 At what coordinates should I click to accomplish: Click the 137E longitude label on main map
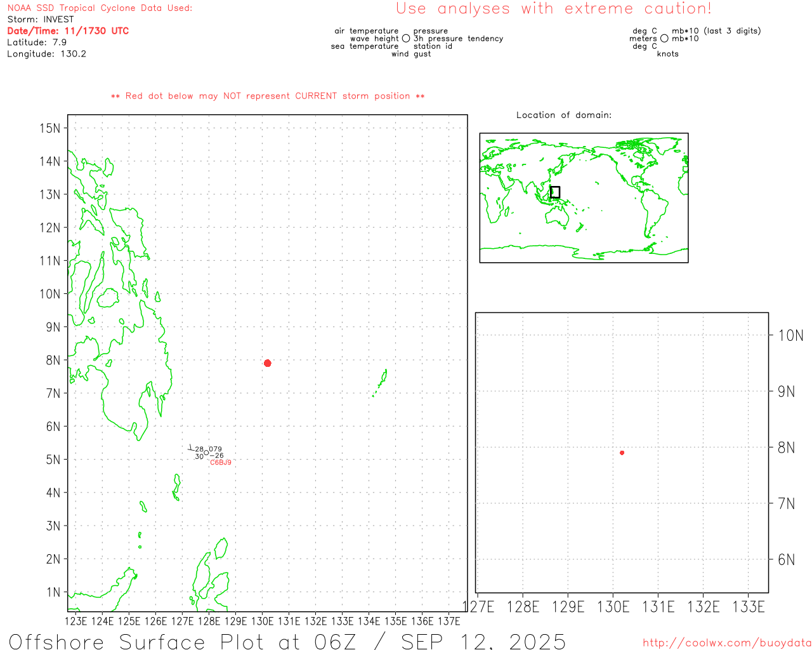pyautogui.click(x=449, y=621)
